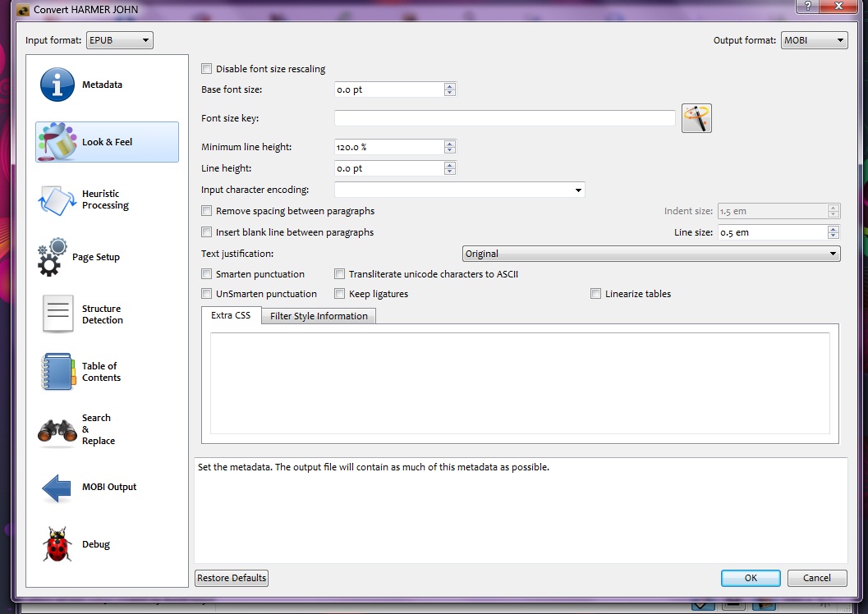Image resolution: width=868 pixels, height=614 pixels.
Task: Click the help question mark button
Action: click(808, 6)
